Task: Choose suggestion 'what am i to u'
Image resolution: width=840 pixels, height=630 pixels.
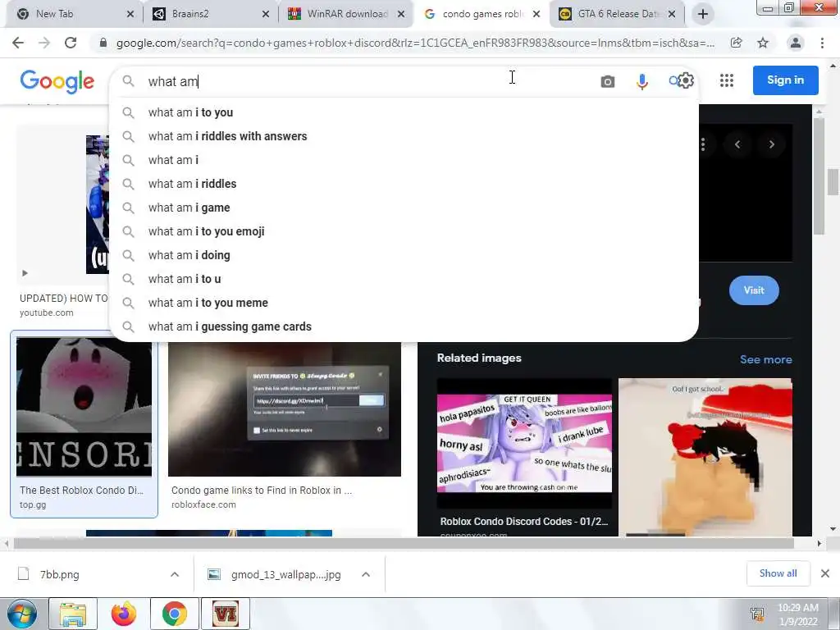Action: pyautogui.click(x=404, y=279)
